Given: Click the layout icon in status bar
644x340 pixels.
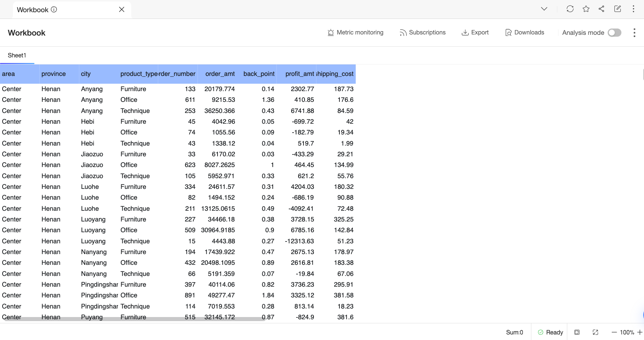Looking at the screenshot, I should 577,332.
